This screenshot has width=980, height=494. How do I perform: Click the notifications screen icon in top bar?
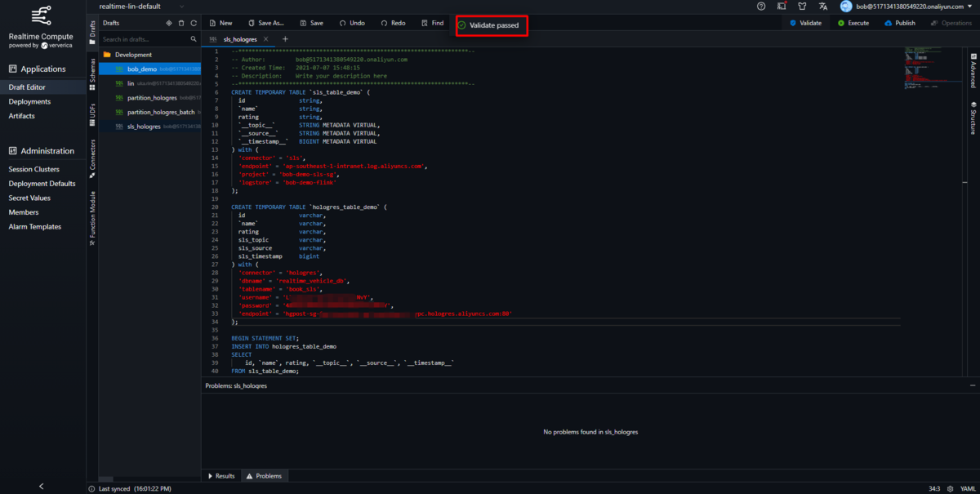[x=782, y=6]
